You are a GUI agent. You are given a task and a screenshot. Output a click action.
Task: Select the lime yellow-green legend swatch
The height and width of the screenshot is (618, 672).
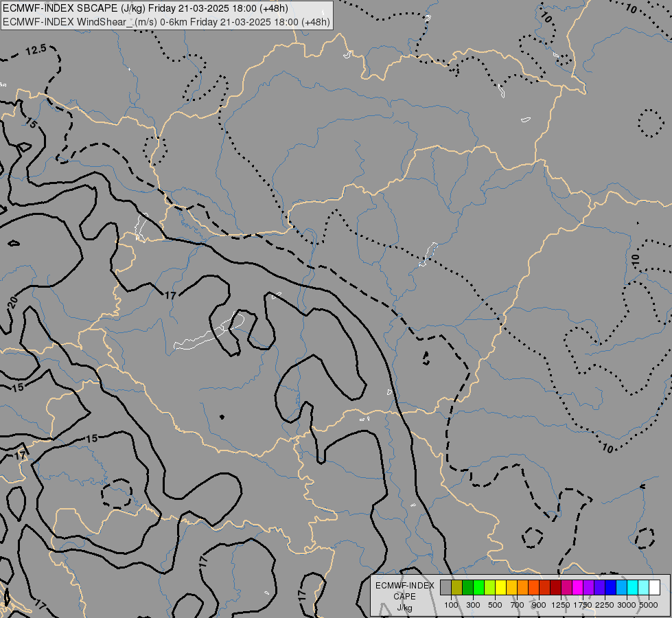[x=490, y=588]
